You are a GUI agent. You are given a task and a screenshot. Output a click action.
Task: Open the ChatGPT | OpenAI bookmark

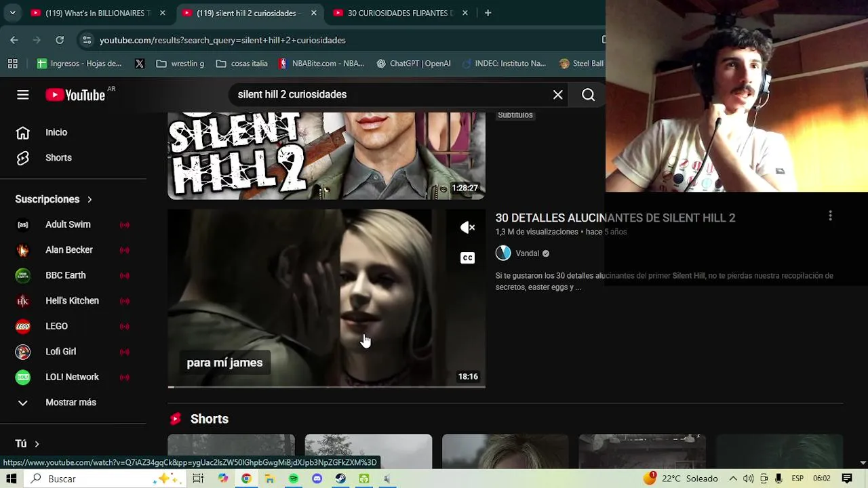(414, 64)
